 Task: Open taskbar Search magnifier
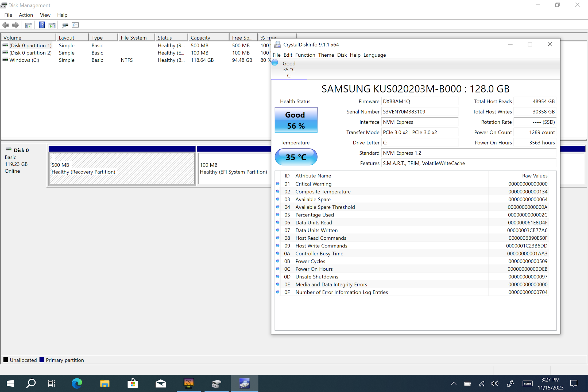click(31, 383)
